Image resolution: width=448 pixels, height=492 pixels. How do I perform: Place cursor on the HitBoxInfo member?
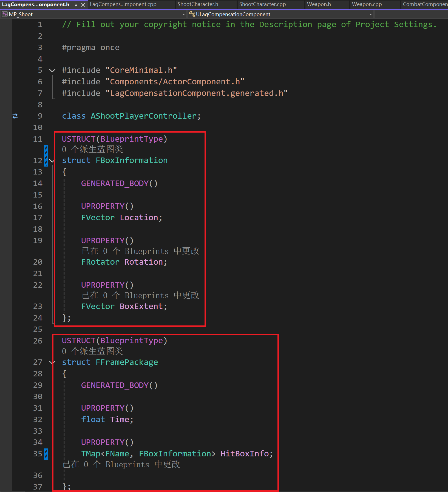(x=245, y=454)
